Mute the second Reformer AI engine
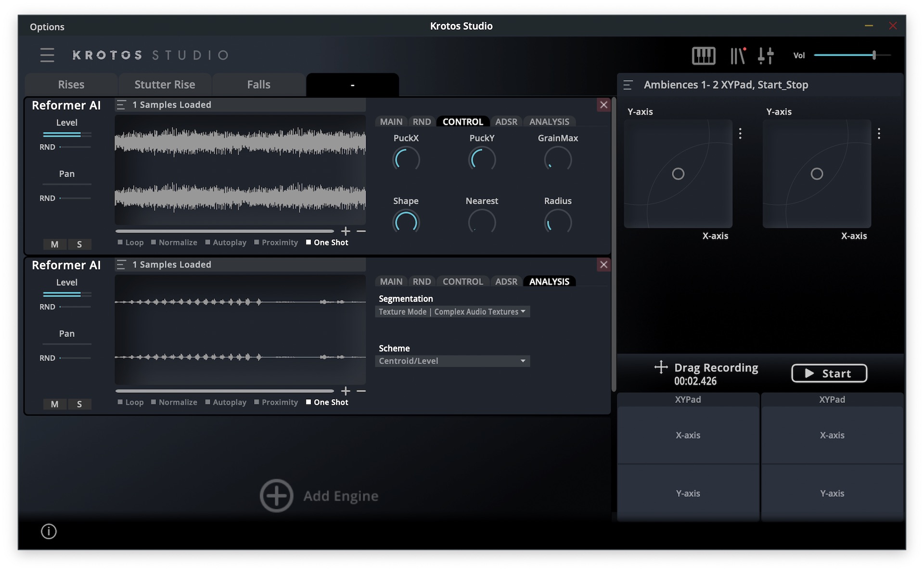 point(55,404)
